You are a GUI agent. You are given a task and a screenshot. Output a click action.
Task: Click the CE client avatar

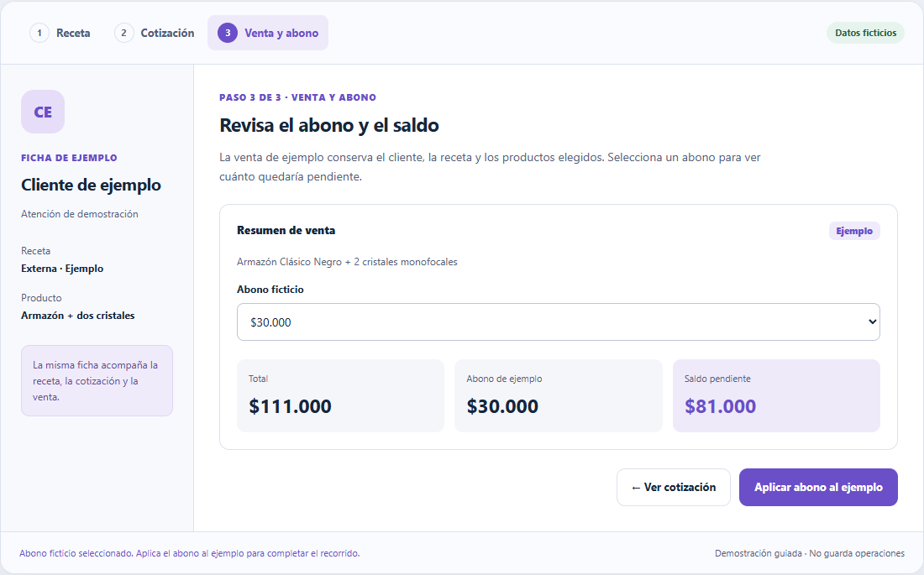point(43,112)
